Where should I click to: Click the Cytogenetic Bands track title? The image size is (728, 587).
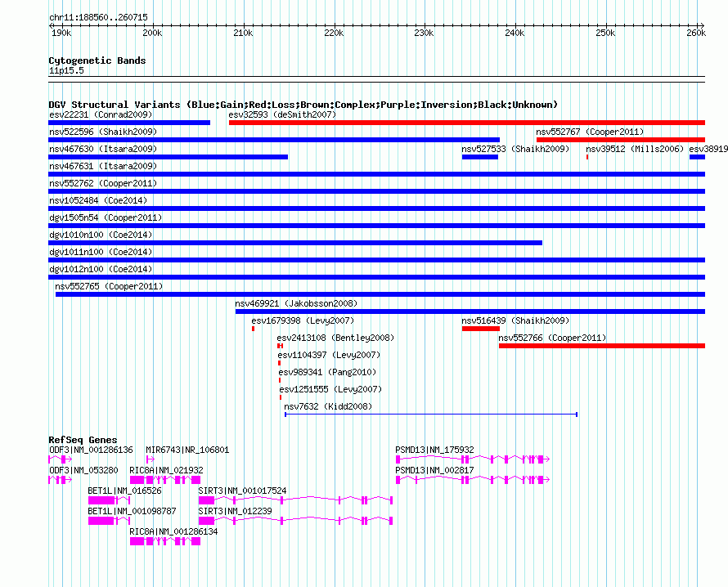pyautogui.click(x=97, y=60)
